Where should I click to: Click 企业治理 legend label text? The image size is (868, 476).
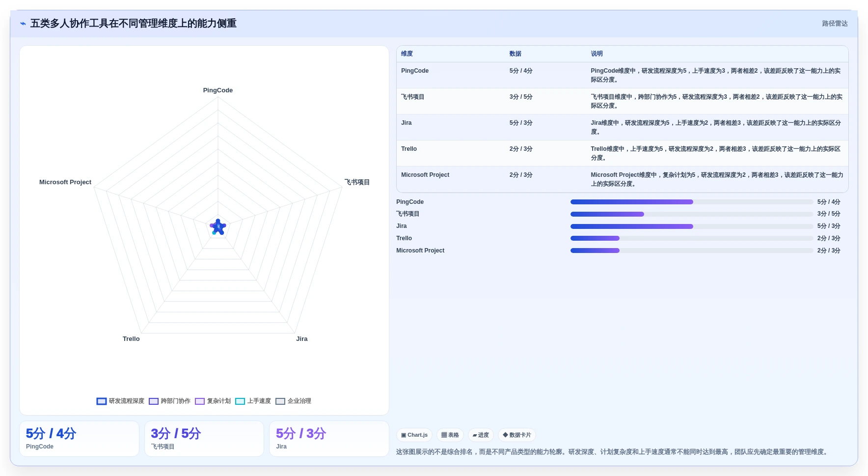(299, 401)
